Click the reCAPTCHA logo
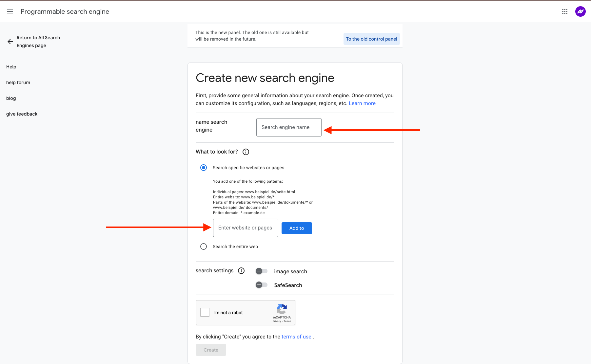Screen dimensions: 591x364 coord(282,309)
